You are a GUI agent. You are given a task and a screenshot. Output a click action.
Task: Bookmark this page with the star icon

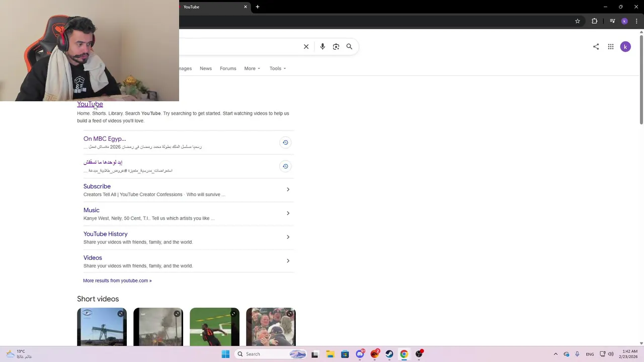click(x=578, y=21)
